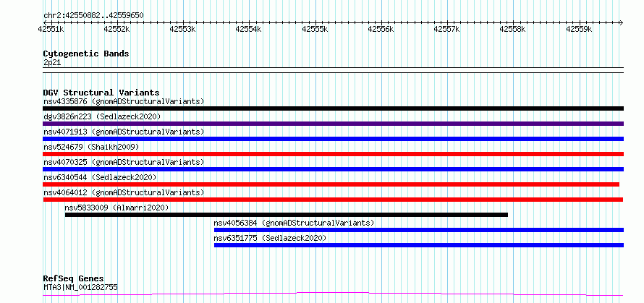
Task: Click the nsv4335876 (gnomADStructuralVariants) label
Action: tap(124, 101)
